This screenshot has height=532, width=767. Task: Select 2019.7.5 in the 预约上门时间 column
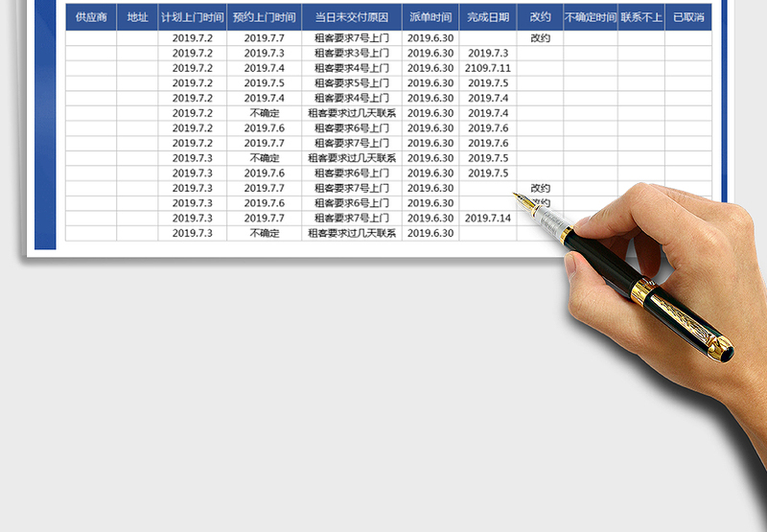click(x=264, y=83)
